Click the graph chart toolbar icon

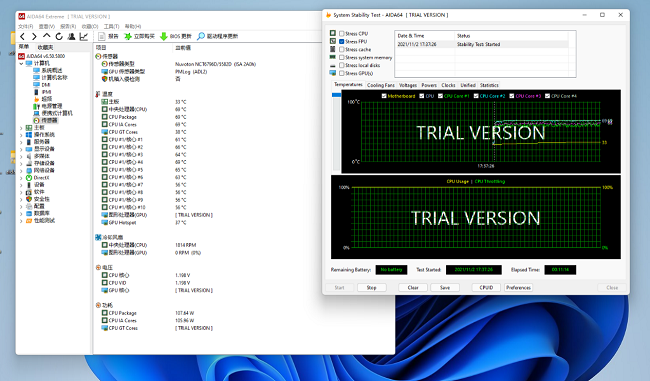(84, 36)
